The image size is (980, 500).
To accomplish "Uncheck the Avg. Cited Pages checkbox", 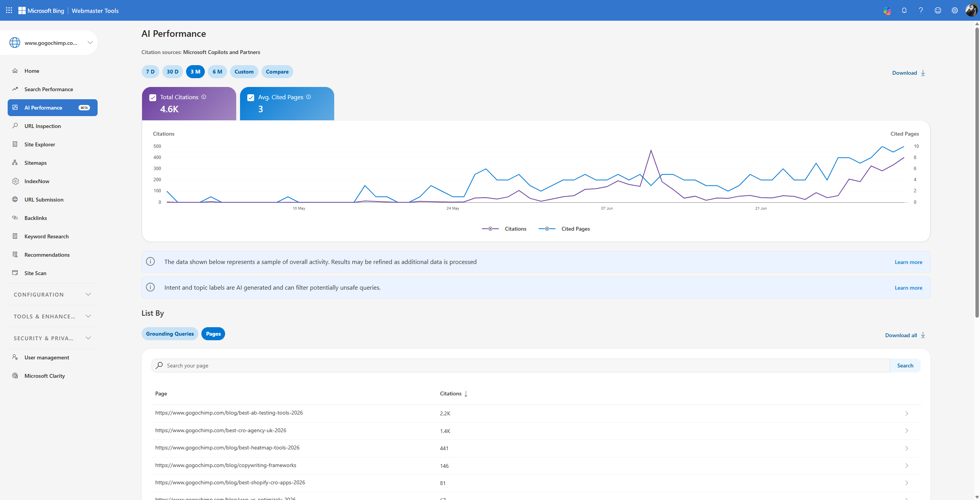I will 251,98.
